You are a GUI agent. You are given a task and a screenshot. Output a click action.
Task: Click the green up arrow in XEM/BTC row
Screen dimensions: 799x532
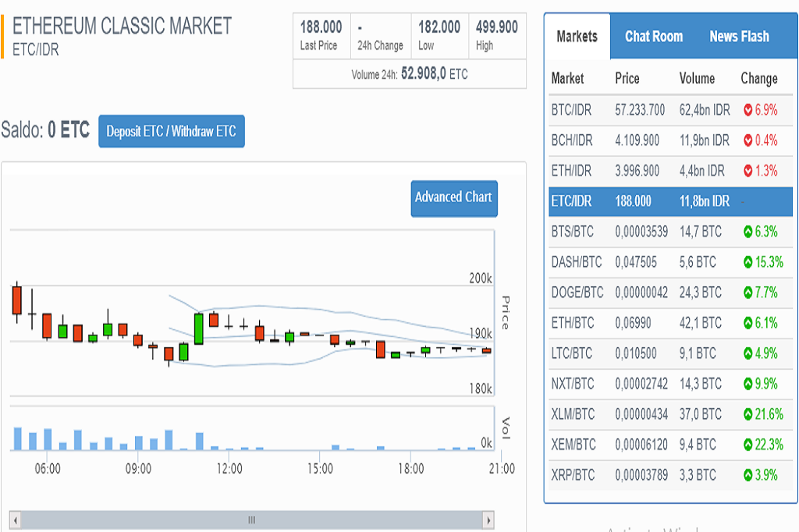pyautogui.click(x=748, y=445)
